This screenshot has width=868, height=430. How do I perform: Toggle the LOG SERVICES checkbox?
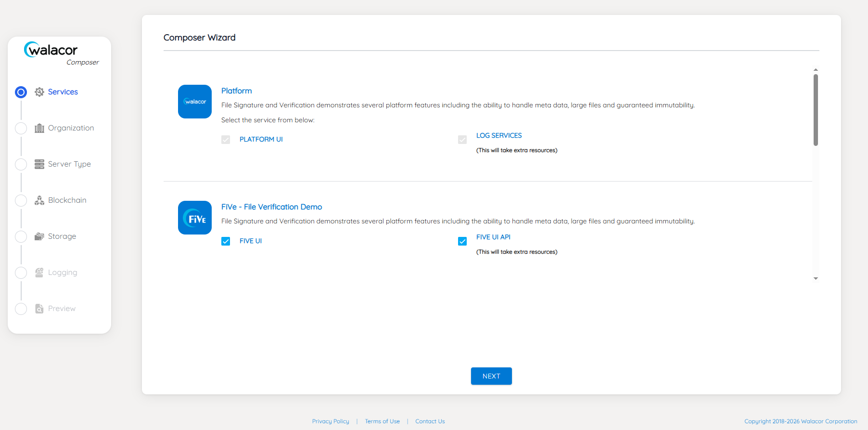coord(462,140)
